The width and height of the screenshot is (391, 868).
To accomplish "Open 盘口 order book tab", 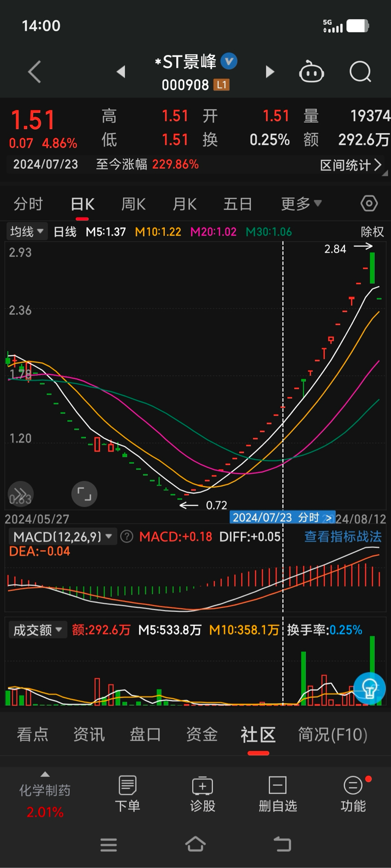I will click(145, 734).
